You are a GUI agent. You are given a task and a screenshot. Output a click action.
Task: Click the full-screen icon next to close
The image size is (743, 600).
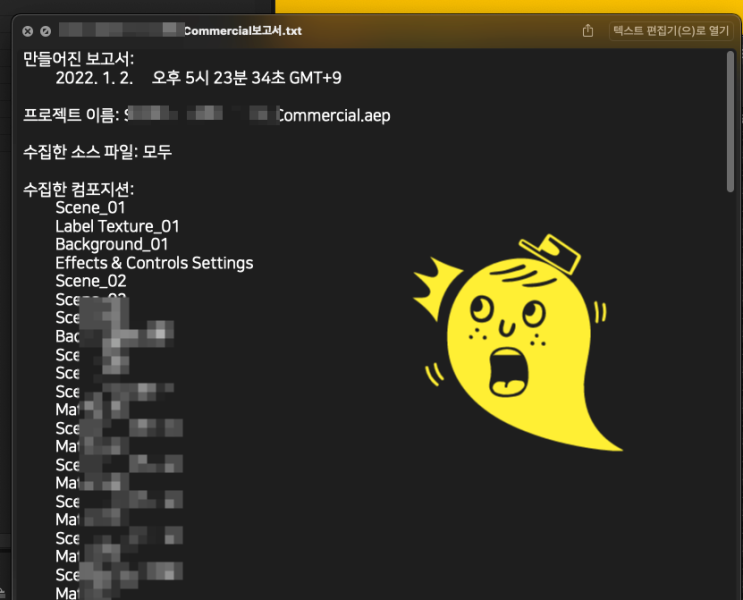tap(45, 31)
